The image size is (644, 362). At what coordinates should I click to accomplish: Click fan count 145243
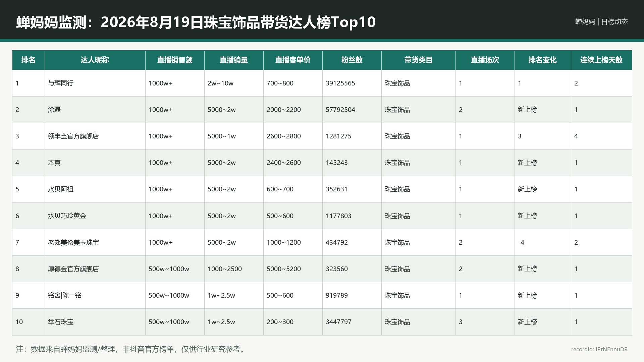337,163
